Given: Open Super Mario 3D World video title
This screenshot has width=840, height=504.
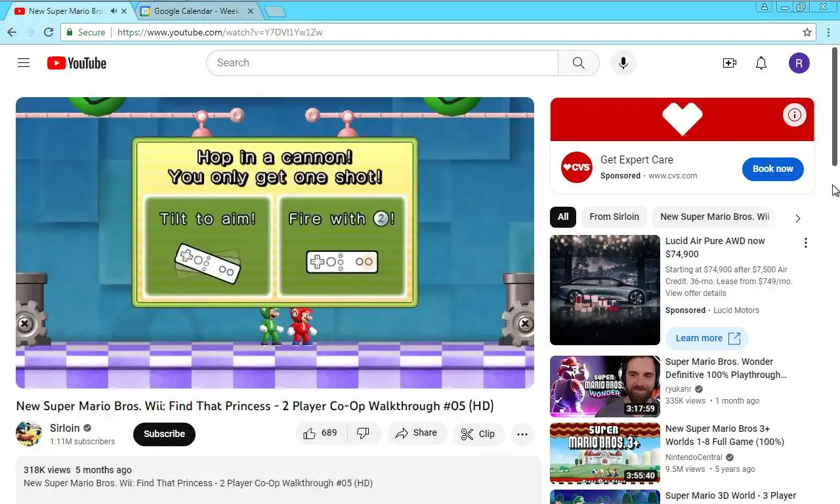Looking at the screenshot, I should pyautogui.click(x=730, y=495).
